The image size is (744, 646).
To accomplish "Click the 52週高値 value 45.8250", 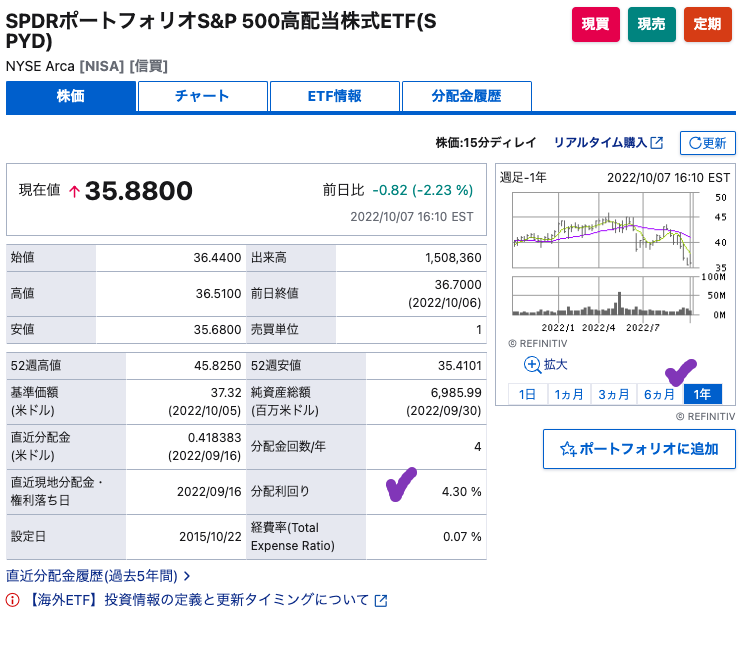I will coord(218,365).
